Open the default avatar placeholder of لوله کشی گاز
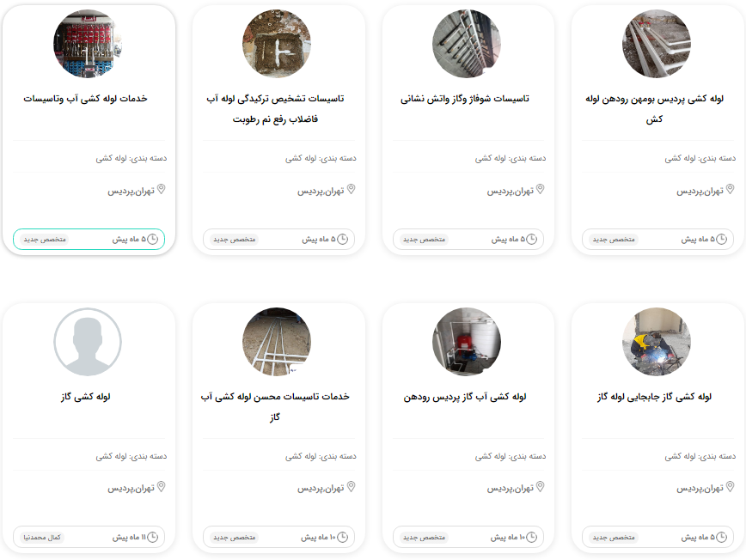 (88, 342)
